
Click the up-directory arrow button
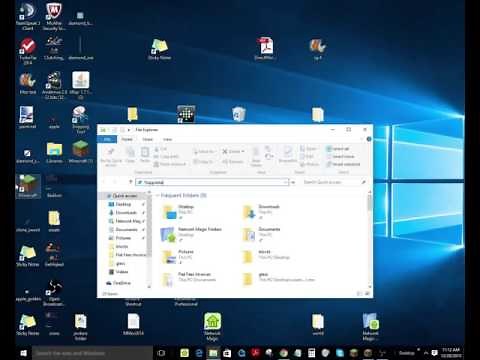(x=130, y=182)
